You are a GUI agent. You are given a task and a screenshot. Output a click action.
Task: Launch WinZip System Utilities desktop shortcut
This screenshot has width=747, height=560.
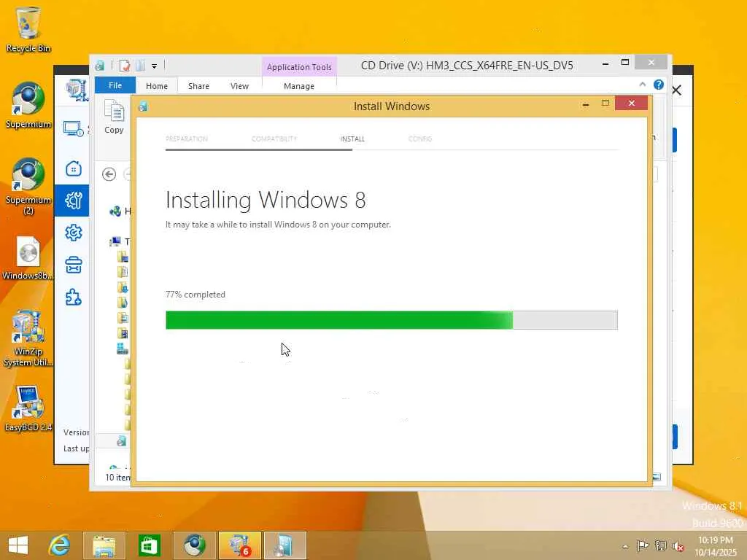(28, 338)
